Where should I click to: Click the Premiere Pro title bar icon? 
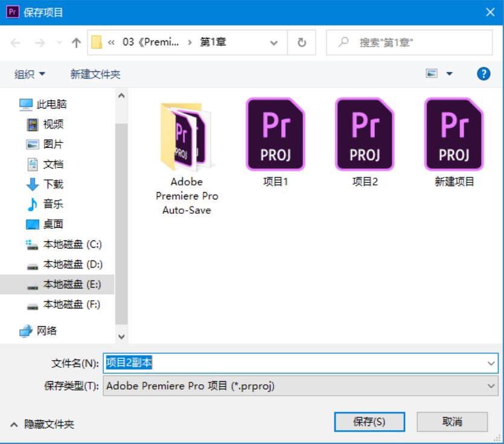(x=13, y=12)
